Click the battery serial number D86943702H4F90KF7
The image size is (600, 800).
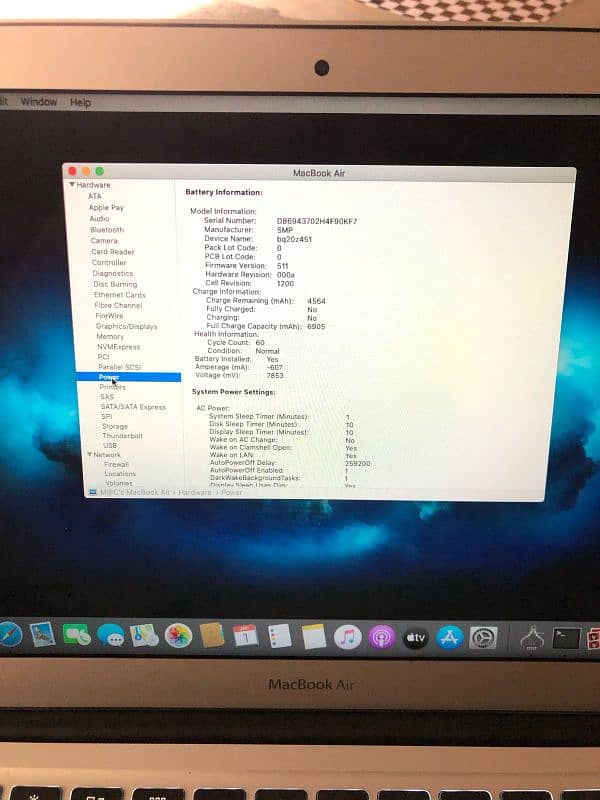coord(317,221)
